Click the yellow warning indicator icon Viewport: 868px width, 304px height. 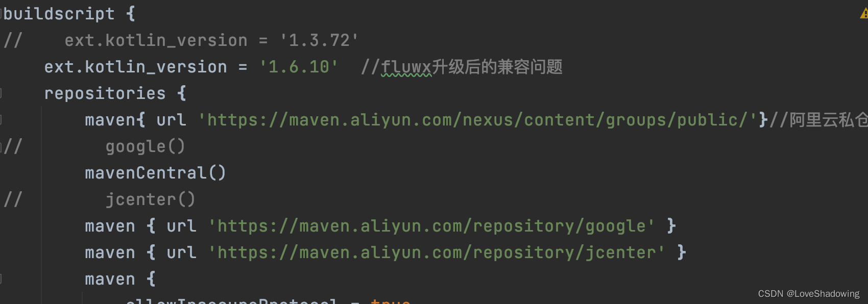pos(864,14)
